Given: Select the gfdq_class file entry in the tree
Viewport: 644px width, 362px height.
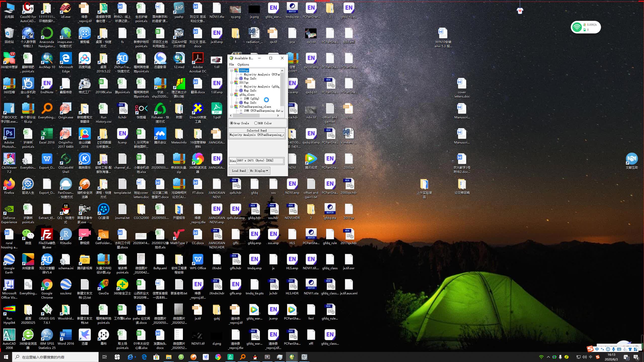Looking at the screenshot, I should [x=247, y=95].
